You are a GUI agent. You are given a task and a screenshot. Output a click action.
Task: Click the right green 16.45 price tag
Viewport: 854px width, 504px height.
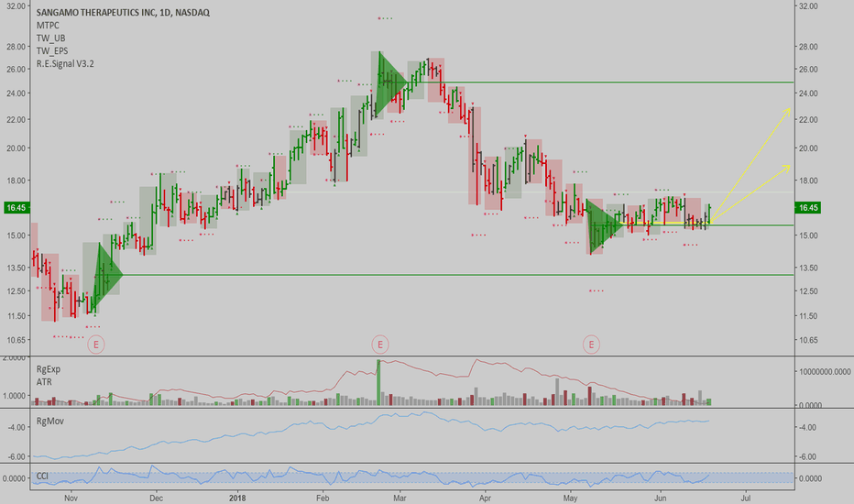[x=807, y=208]
